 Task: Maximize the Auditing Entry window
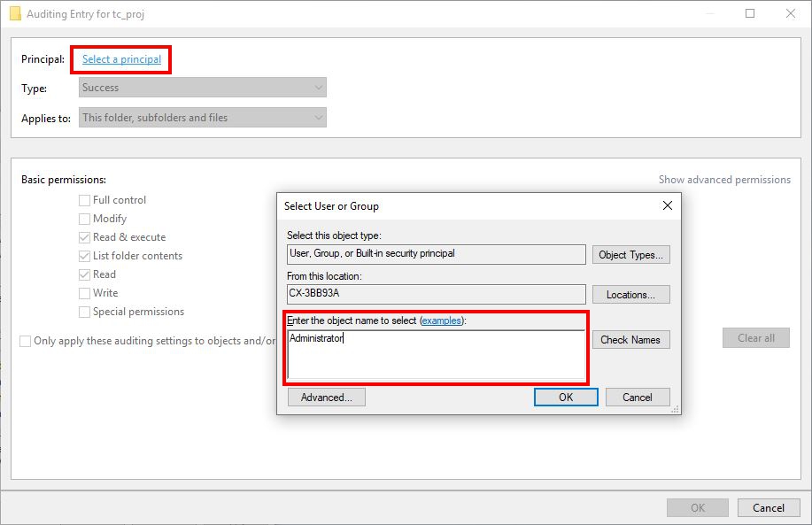[750, 13]
